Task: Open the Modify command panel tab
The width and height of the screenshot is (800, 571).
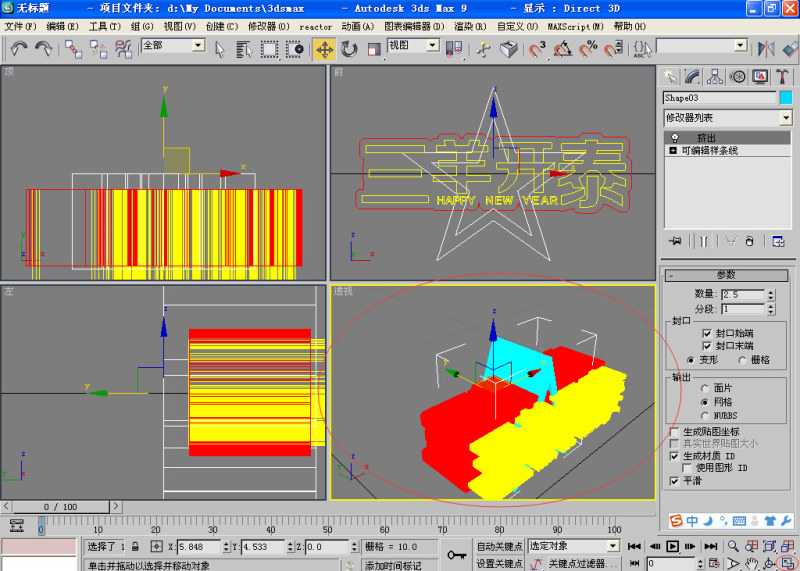Action: pyautogui.click(x=692, y=77)
